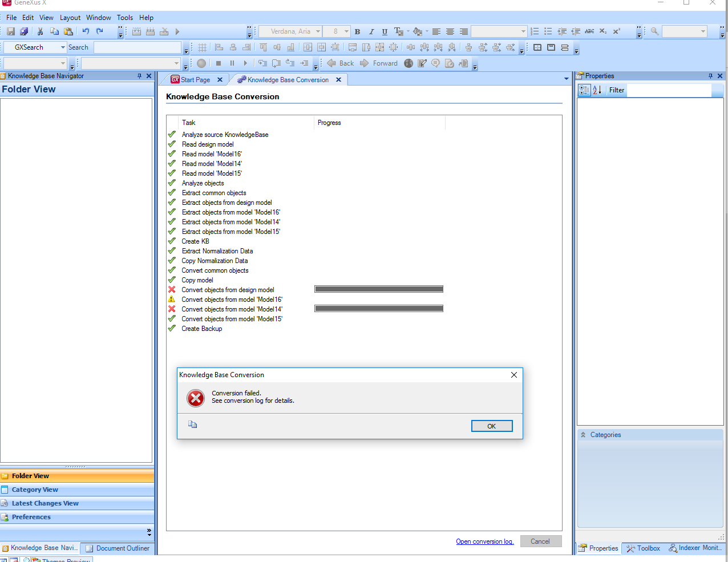Click the Search input field
The height and width of the screenshot is (562, 728).
click(137, 47)
